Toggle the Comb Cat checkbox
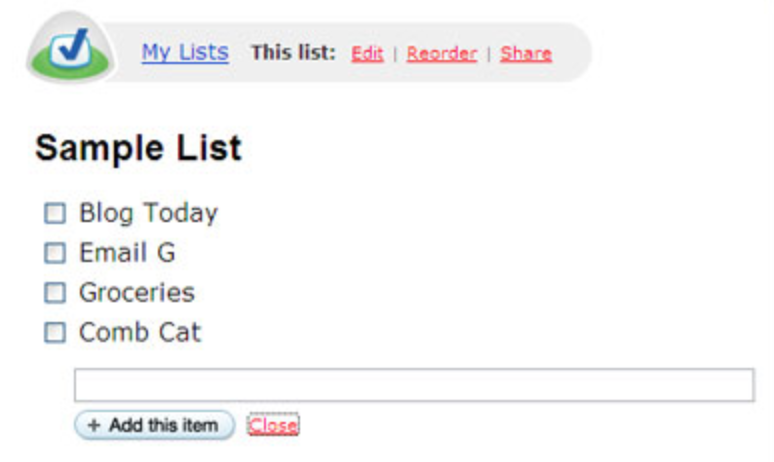This screenshot has height=462, width=774. 55,332
